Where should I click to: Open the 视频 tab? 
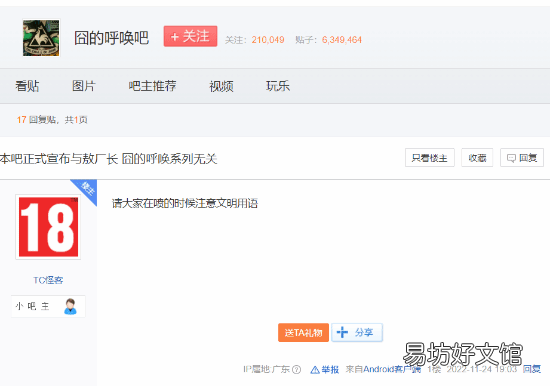point(221,86)
